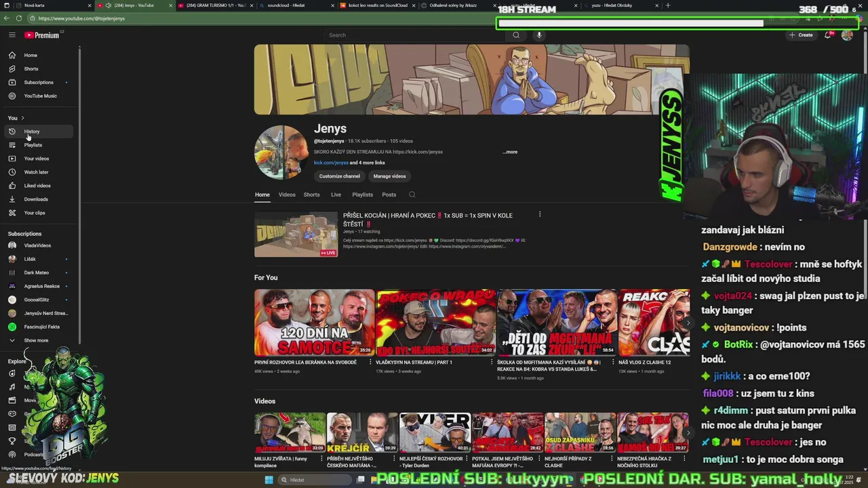Open the Movies icon in Explore
Viewport: 868px width, 488px height.
(x=12, y=401)
